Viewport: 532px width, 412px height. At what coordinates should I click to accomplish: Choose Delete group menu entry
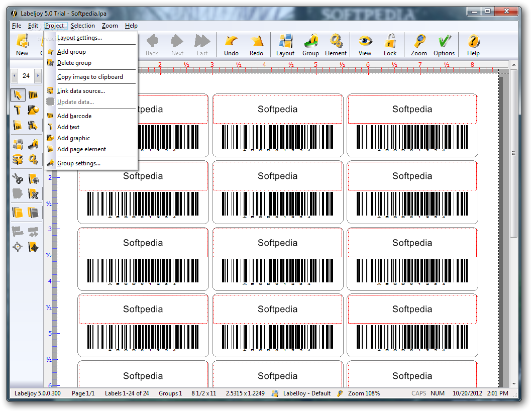pyautogui.click(x=91, y=63)
